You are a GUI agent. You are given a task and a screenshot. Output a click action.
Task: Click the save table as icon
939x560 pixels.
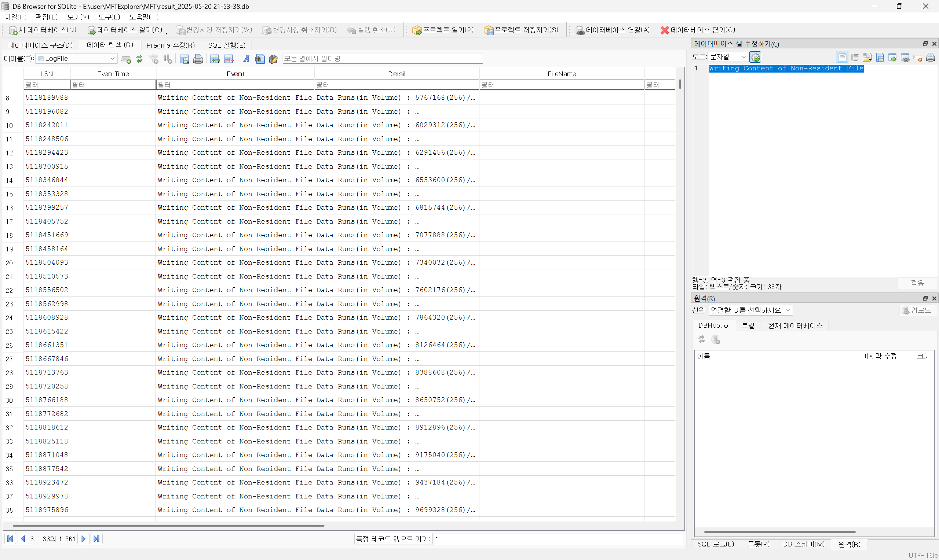tap(184, 59)
